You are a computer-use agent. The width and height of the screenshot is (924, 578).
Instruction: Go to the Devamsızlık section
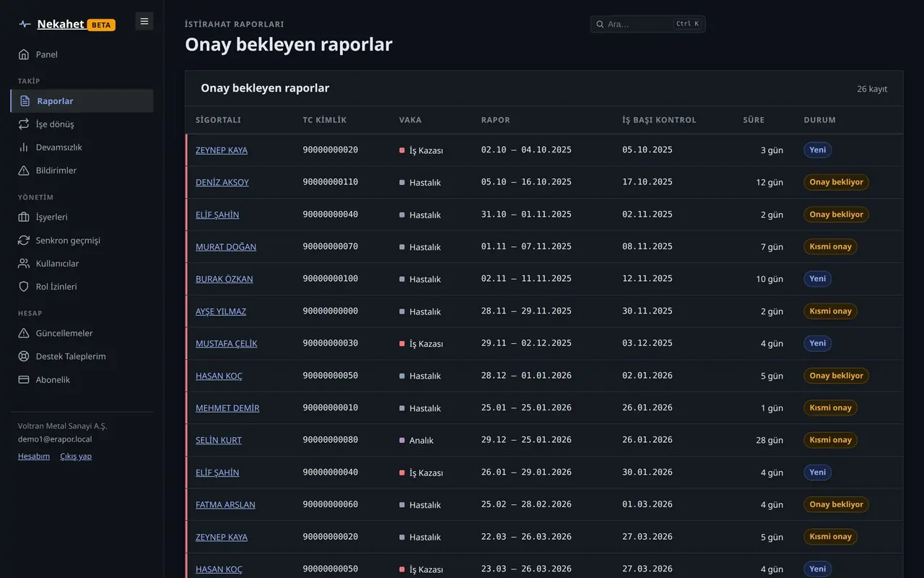pos(82,147)
